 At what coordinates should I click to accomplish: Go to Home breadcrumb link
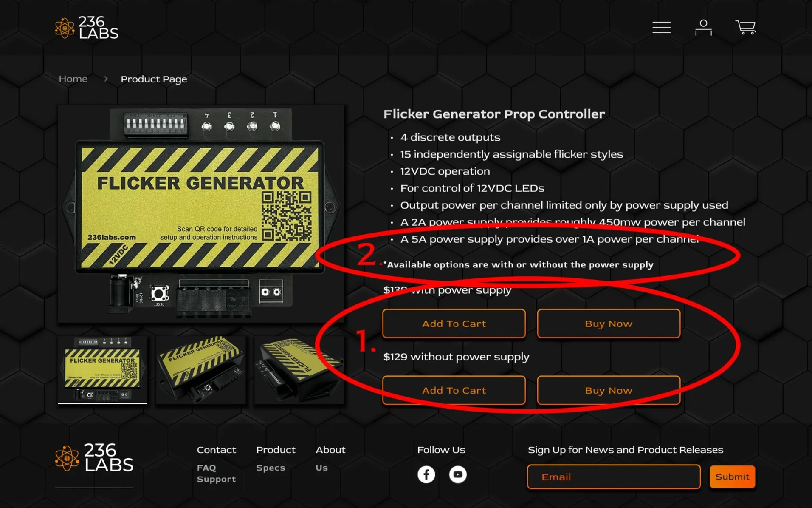(x=73, y=79)
